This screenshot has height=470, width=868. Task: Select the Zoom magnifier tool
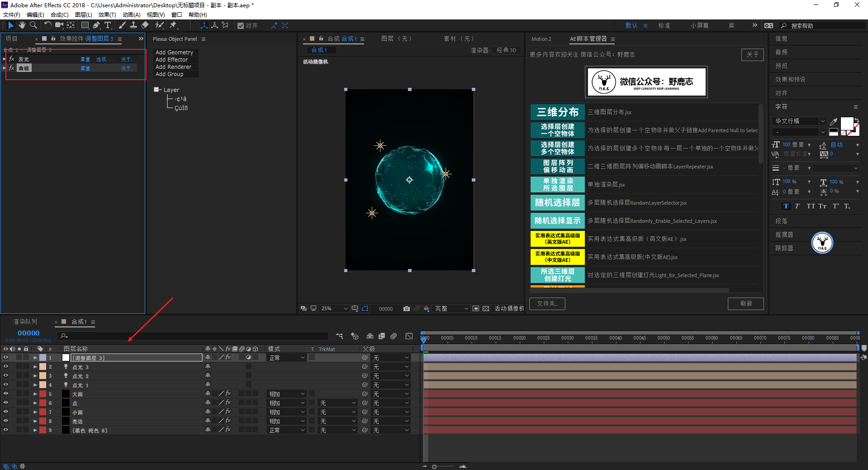(x=33, y=25)
